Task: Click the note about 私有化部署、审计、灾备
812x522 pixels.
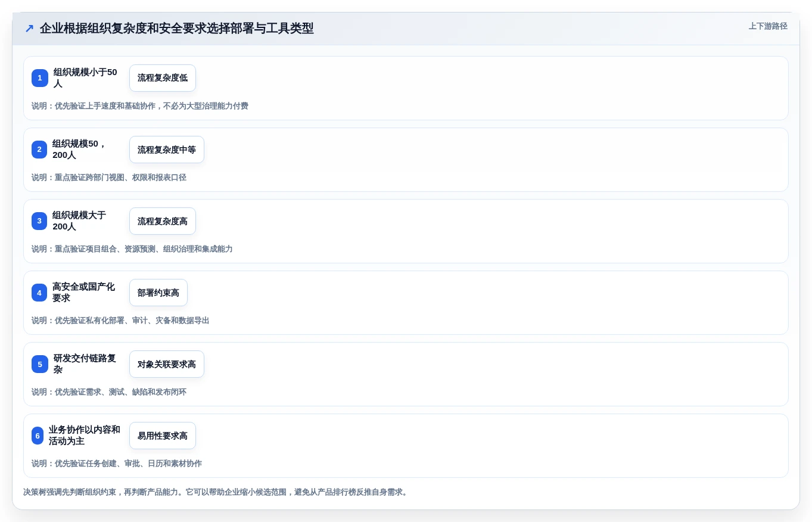Action: tap(120, 321)
